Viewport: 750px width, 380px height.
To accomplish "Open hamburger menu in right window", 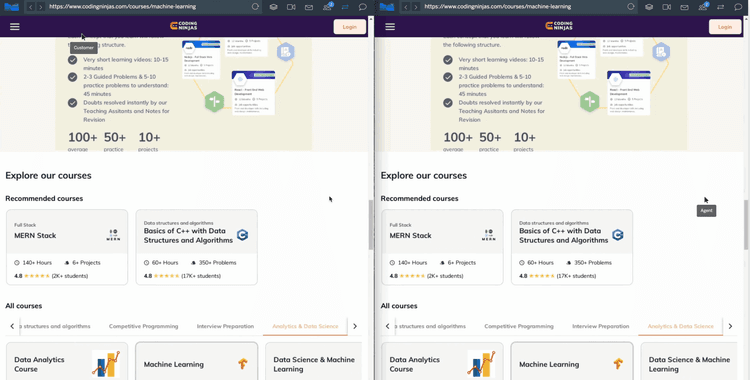I will coord(390,27).
